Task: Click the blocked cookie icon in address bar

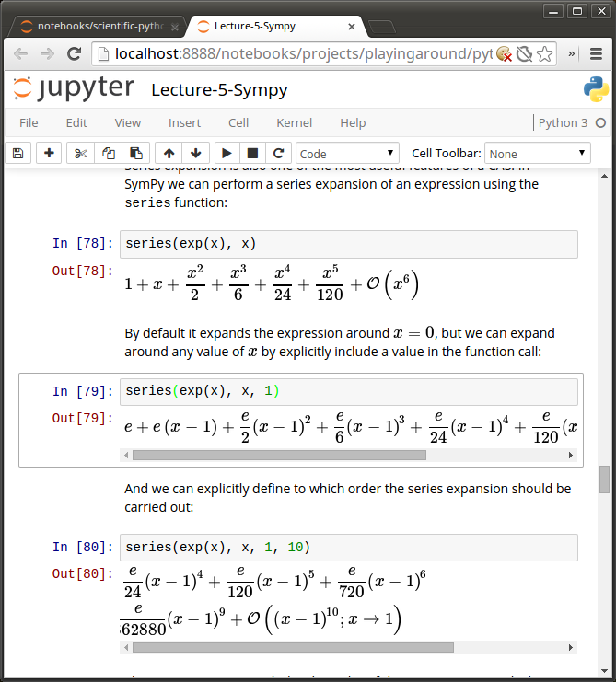Action: (504, 54)
